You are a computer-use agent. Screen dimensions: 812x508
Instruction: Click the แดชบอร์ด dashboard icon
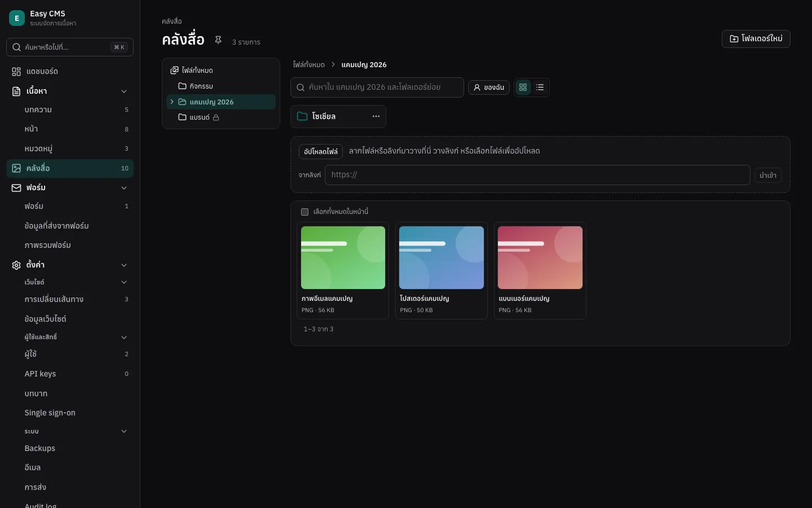pyautogui.click(x=16, y=72)
